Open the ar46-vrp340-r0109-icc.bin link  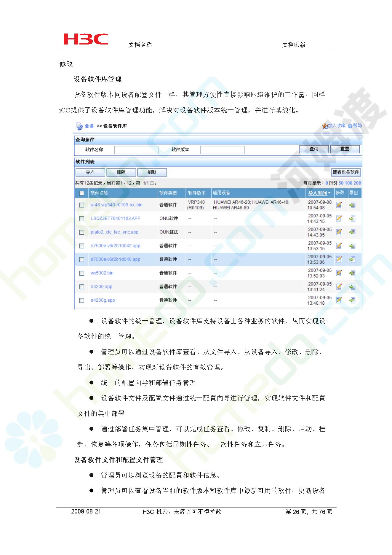116,205
